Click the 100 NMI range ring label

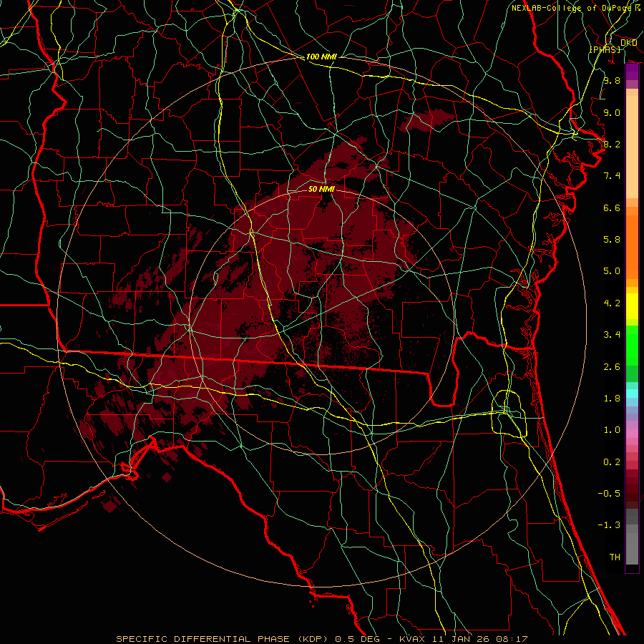(x=321, y=57)
